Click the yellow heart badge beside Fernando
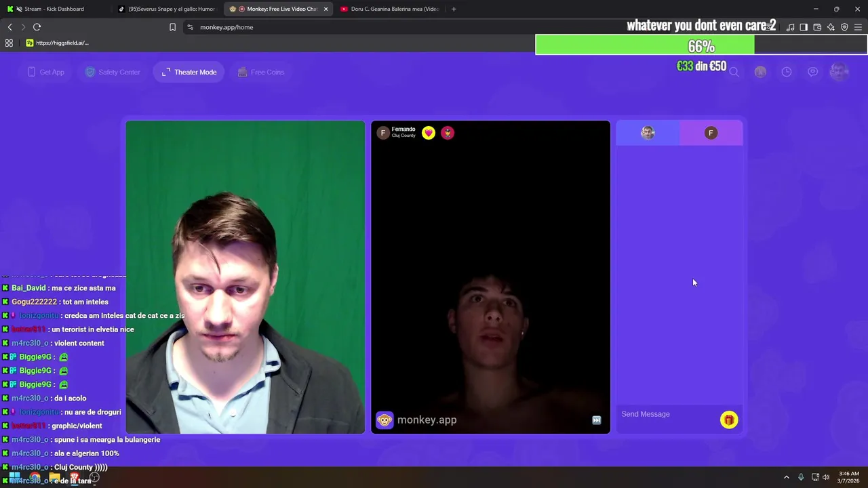868x488 pixels. (429, 133)
